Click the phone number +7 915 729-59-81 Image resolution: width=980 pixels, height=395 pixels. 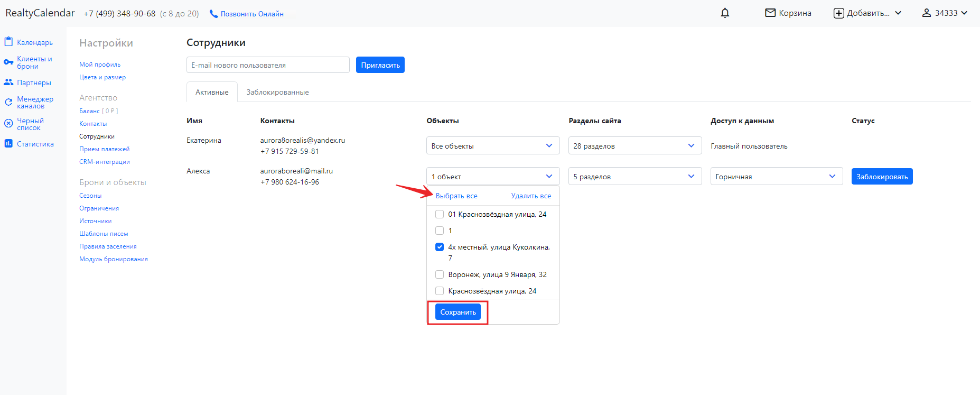(x=290, y=151)
